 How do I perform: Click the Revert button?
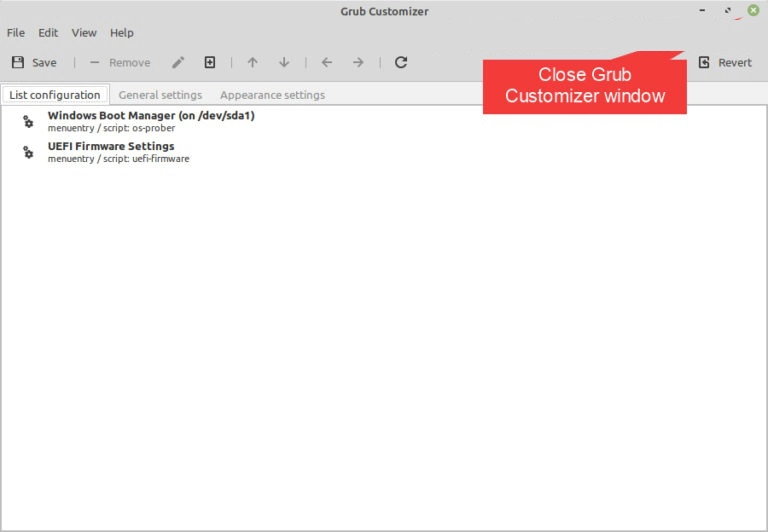[725, 62]
